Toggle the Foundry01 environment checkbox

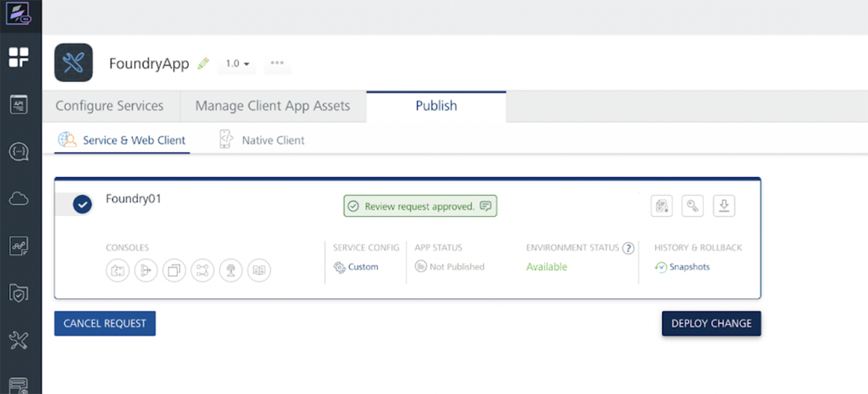[x=82, y=204]
